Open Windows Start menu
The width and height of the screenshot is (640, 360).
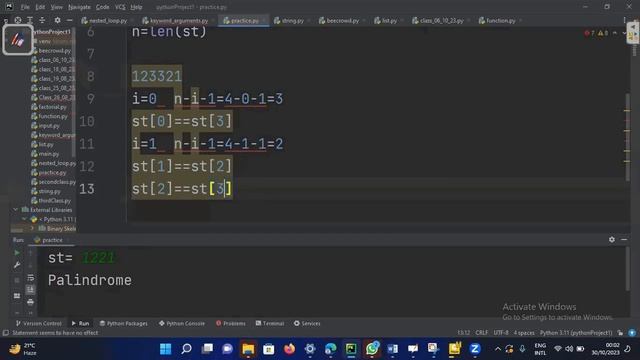pyautogui.click(x=165, y=349)
